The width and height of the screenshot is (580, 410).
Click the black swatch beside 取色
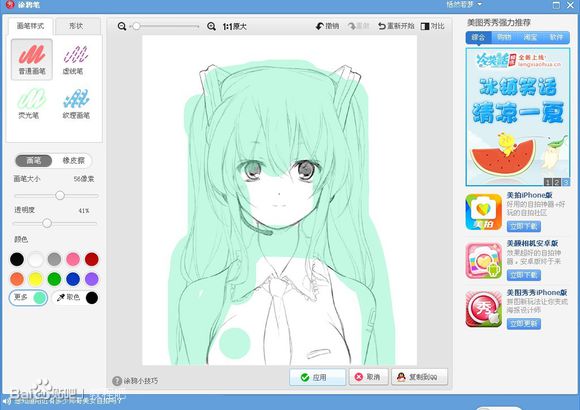tap(92, 298)
